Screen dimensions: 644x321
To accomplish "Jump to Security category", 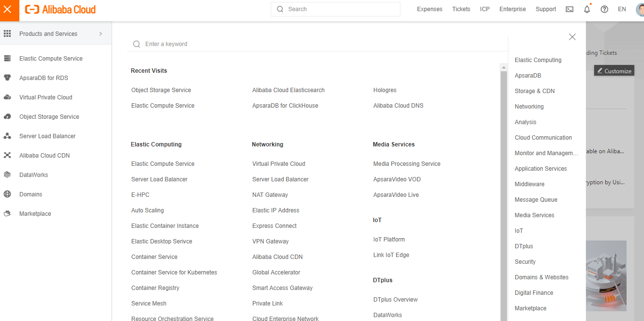I will 525,262.
